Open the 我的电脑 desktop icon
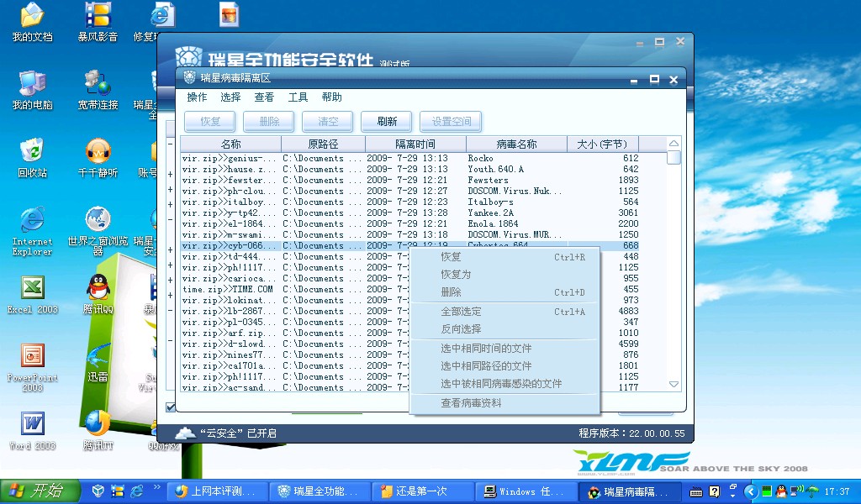Viewport: 861px width, 504px height. tap(33, 91)
